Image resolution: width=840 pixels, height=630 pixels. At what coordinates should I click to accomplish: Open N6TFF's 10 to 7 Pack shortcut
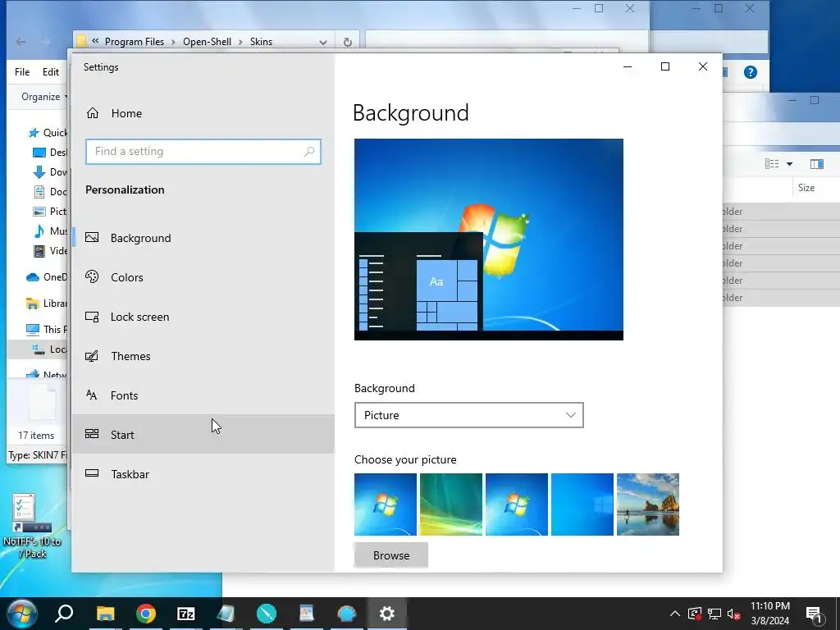[x=32, y=526]
